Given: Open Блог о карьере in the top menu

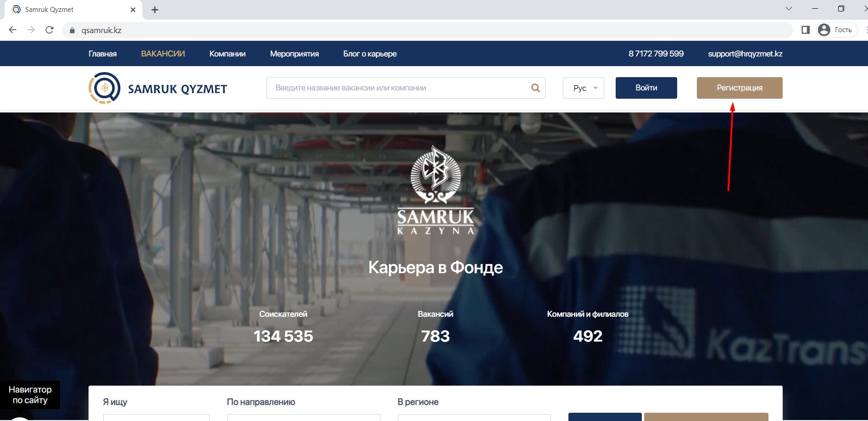Looking at the screenshot, I should coord(370,54).
